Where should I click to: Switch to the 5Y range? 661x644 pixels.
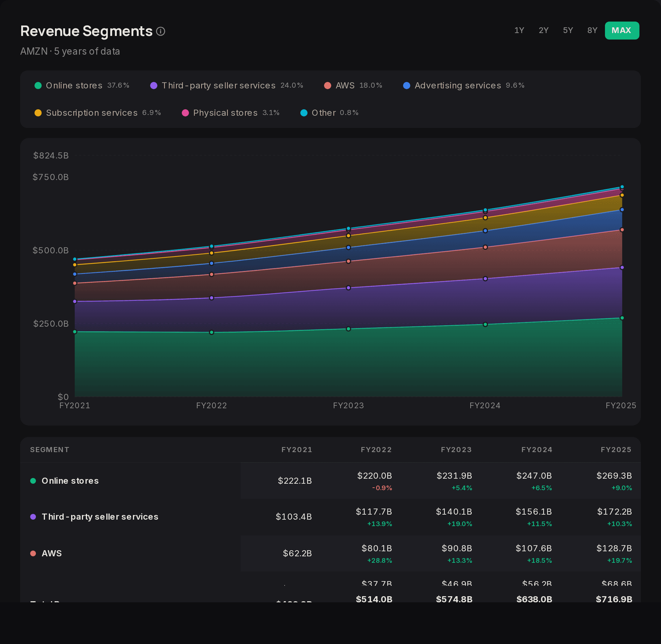(568, 31)
